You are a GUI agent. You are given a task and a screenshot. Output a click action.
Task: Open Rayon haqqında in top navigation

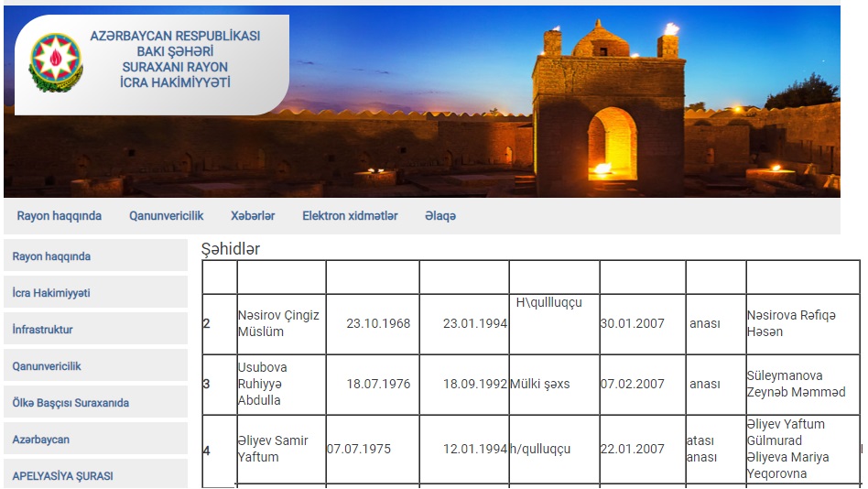tap(60, 216)
